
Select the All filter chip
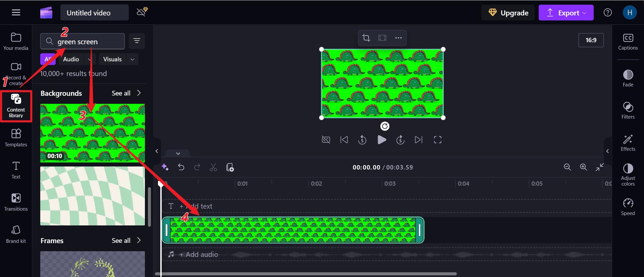48,59
